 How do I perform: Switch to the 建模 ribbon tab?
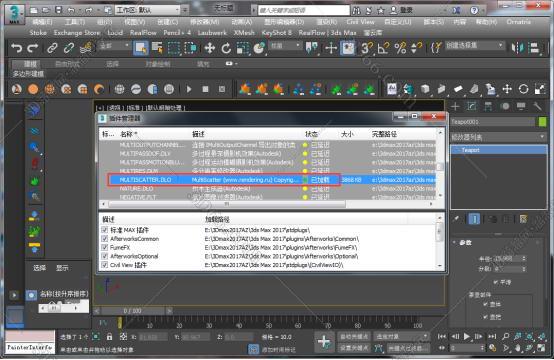click(30, 64)
